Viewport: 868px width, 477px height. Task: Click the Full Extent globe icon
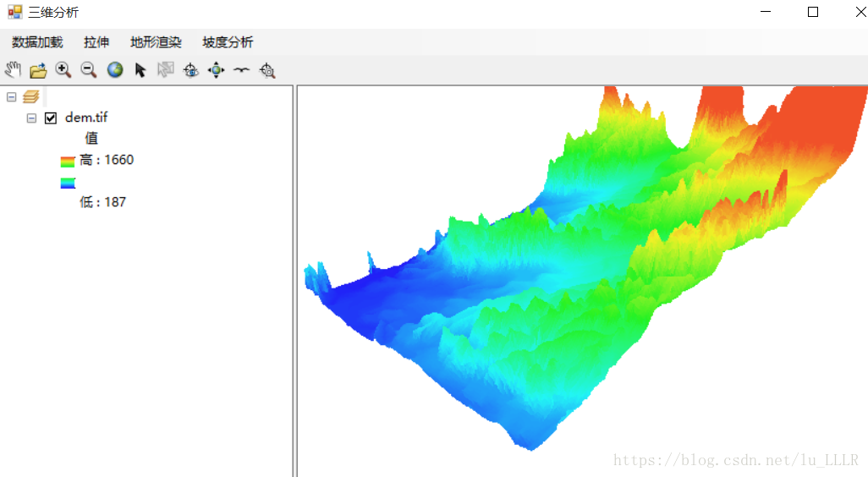click(114, 69)
